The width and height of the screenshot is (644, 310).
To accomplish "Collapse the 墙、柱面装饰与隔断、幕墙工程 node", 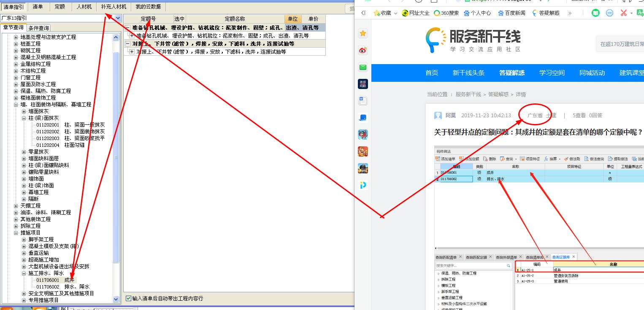I will 16,105.
